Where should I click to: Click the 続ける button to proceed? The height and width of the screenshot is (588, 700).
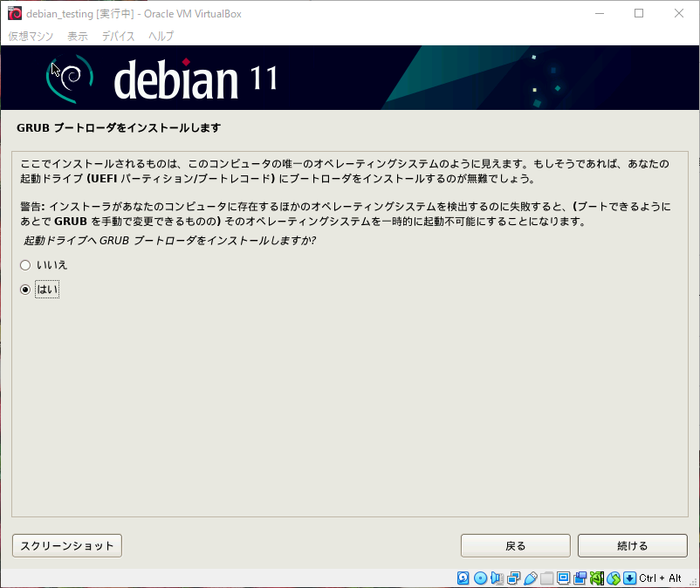633,545
